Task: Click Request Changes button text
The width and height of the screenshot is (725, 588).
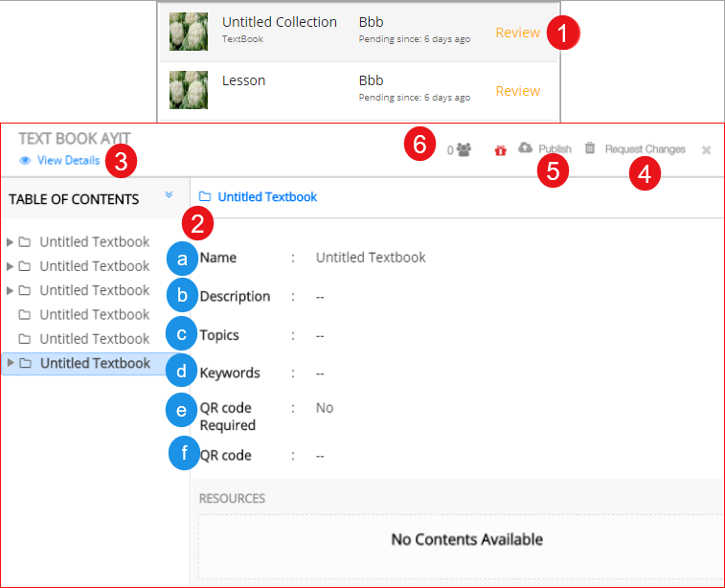Action: pyautogui.click(x=645, y=149)
